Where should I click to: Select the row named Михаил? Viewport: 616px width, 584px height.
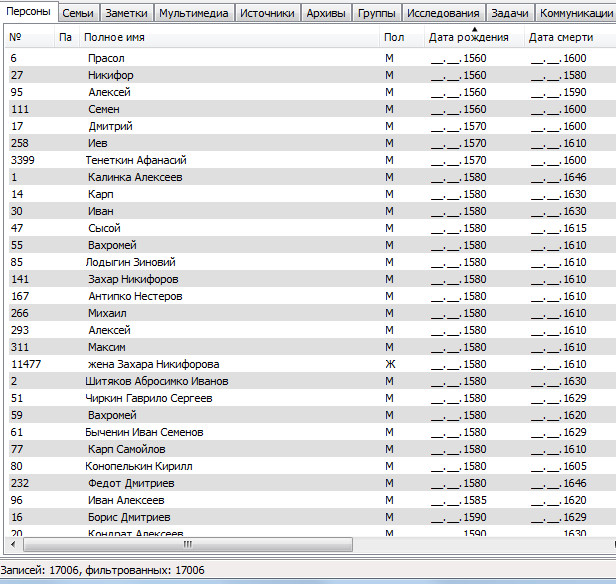point(310,313)
